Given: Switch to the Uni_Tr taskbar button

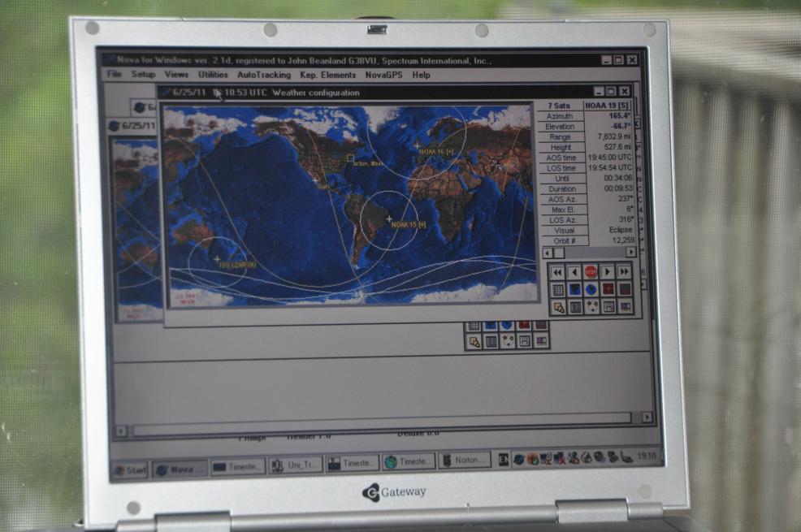Looking at the screenshot, I should click(295, 465).
